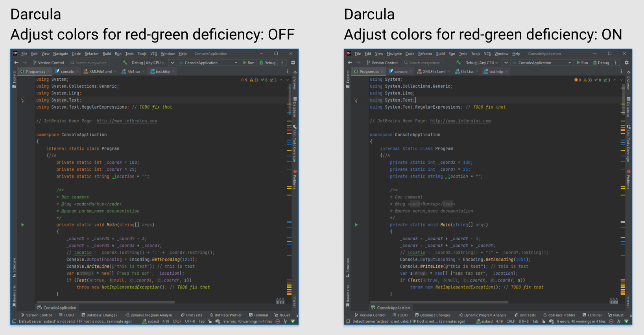Open Unit Tests tool window in right ON window
This screenshot has height=335, width=644.
coord(525,315)
